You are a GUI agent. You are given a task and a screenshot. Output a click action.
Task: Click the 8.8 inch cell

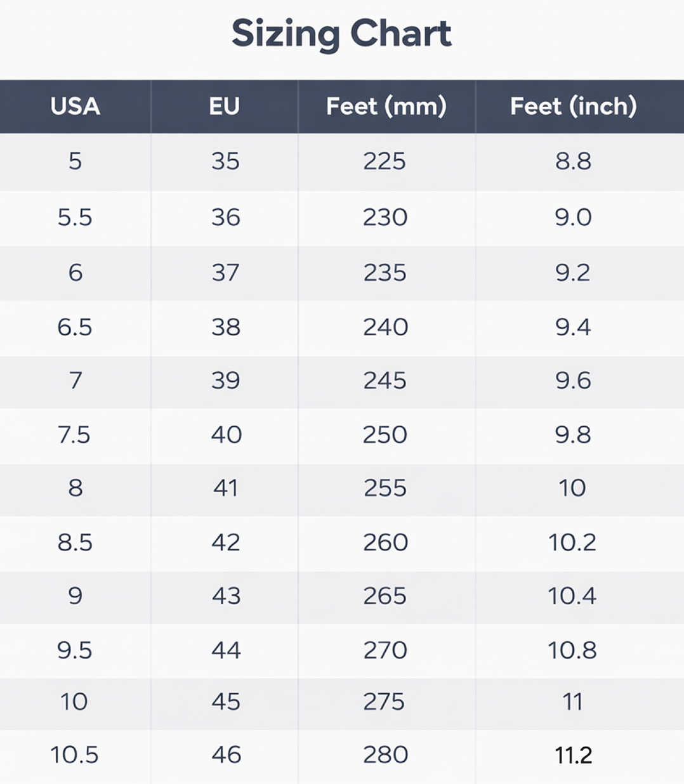(573, 161)
